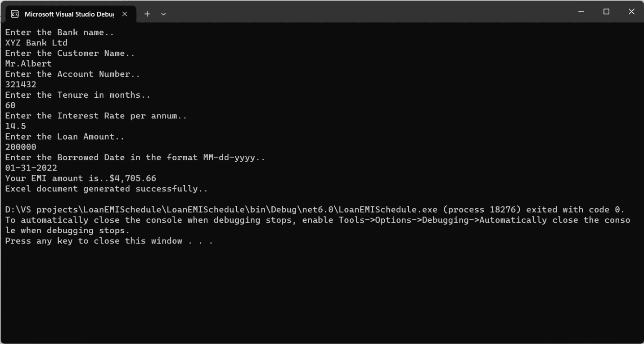Click the borrowed date 01-31-2022

31,168
